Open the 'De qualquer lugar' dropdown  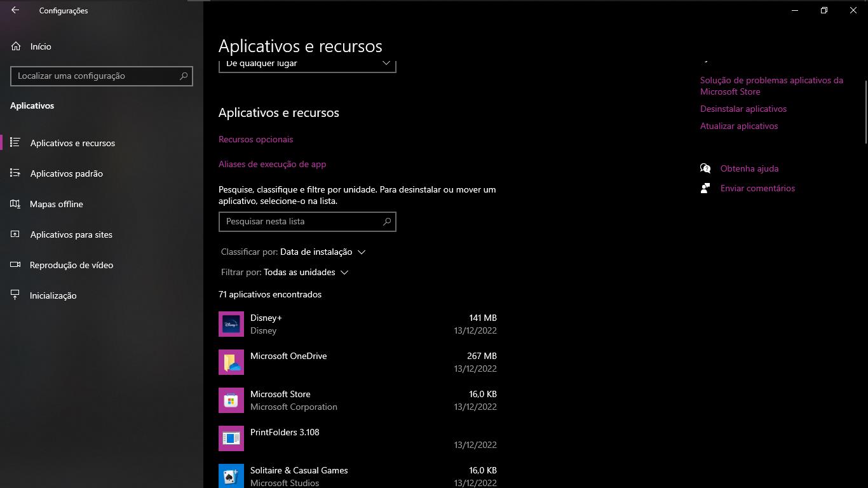[307, 65]
